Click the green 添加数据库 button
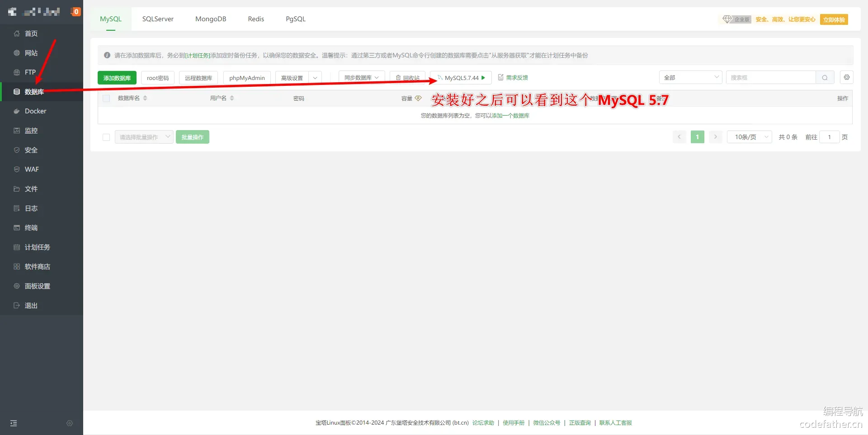Screen dimensions: 868x435 [117, 78]
